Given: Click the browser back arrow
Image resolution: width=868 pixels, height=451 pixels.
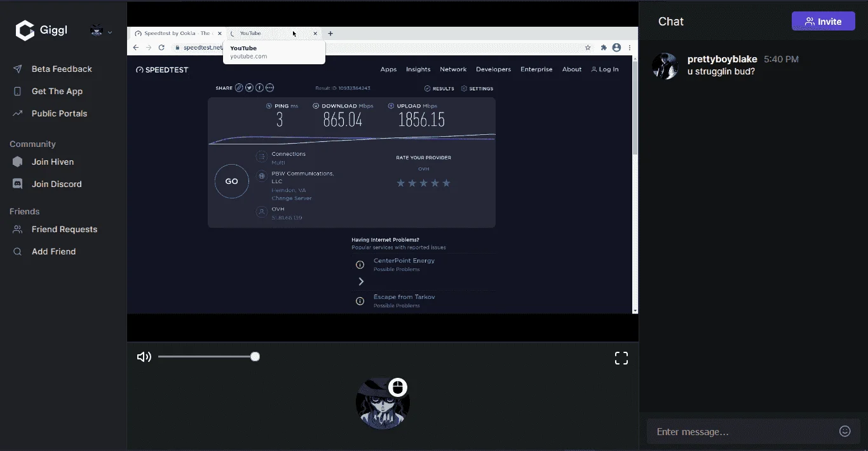Looking at the screenshot, I should (136, 48).
